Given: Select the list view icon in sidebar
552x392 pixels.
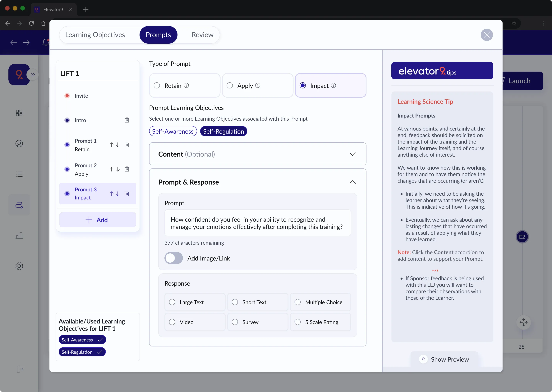Looking at the screenshot, I should point(19,174).
